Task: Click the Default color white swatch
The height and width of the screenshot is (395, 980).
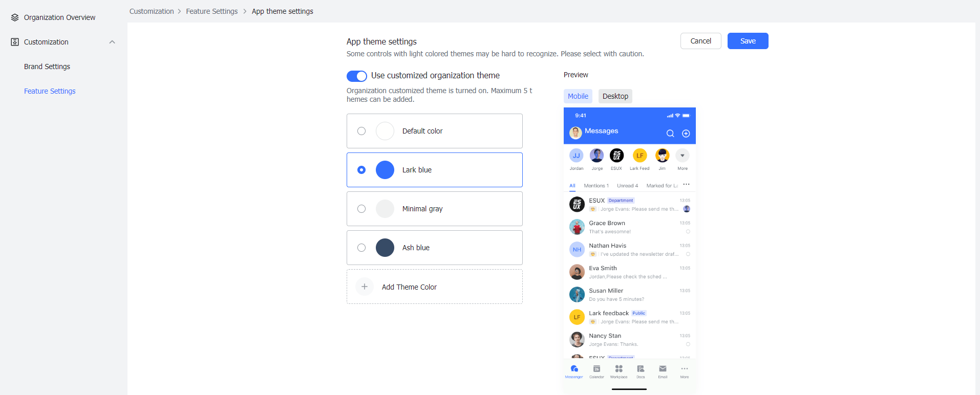Action: coord(385,131)
